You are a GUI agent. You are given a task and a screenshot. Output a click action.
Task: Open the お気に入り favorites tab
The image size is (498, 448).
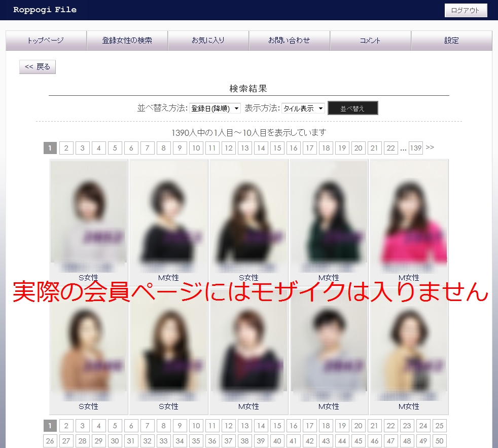208,41
